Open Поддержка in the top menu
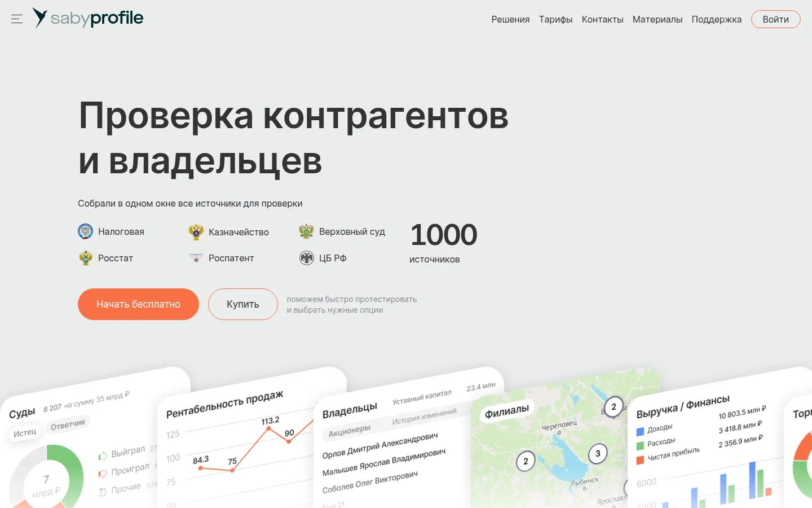The height and width of the screenshot is (508, 812). point(717,19)
